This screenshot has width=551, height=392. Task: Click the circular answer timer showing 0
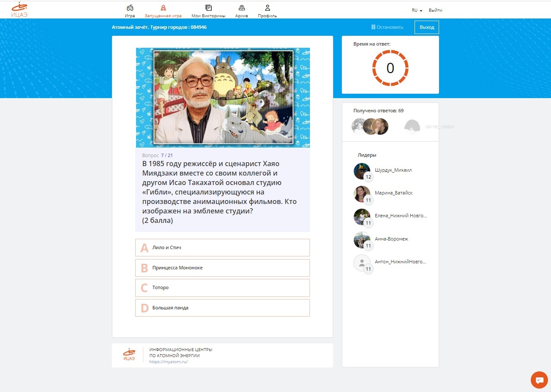[x=390, y=68]
